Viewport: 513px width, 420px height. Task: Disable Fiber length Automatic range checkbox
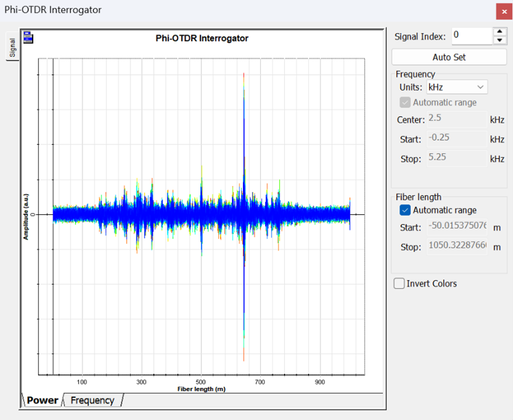click(x=405, y=211)
